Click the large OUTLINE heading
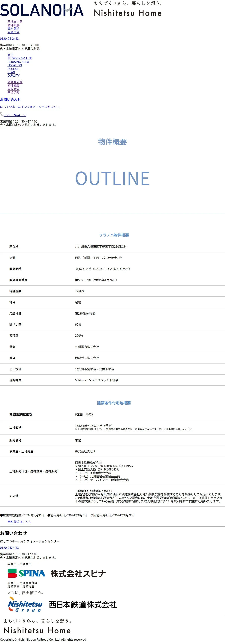The height and width of the screenshot is (644, 225). (x=113, y=178)
